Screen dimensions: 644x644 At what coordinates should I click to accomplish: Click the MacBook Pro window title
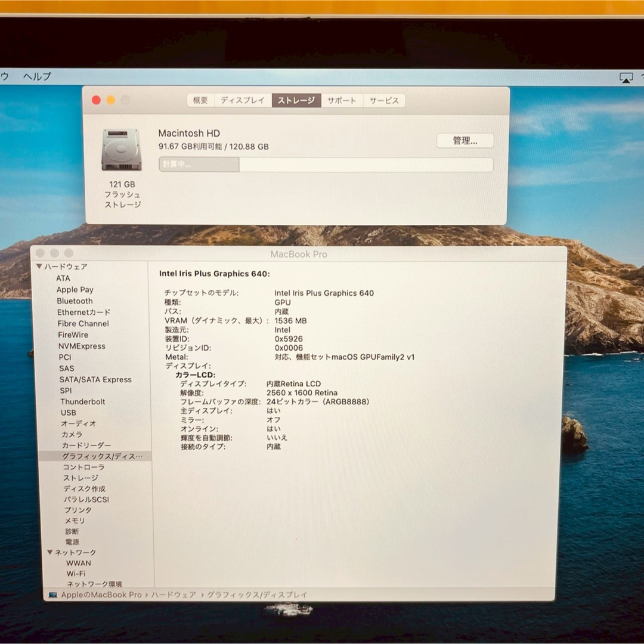(299, 254)
